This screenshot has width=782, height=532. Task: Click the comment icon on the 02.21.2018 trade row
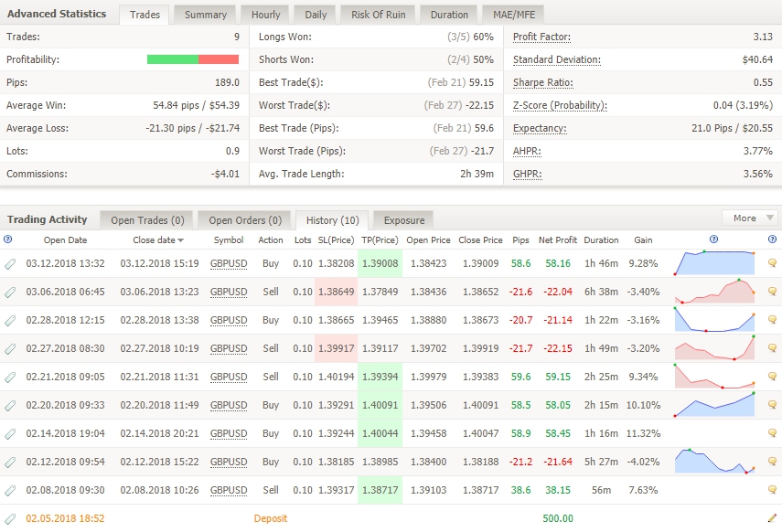click(x=772, y=377)
